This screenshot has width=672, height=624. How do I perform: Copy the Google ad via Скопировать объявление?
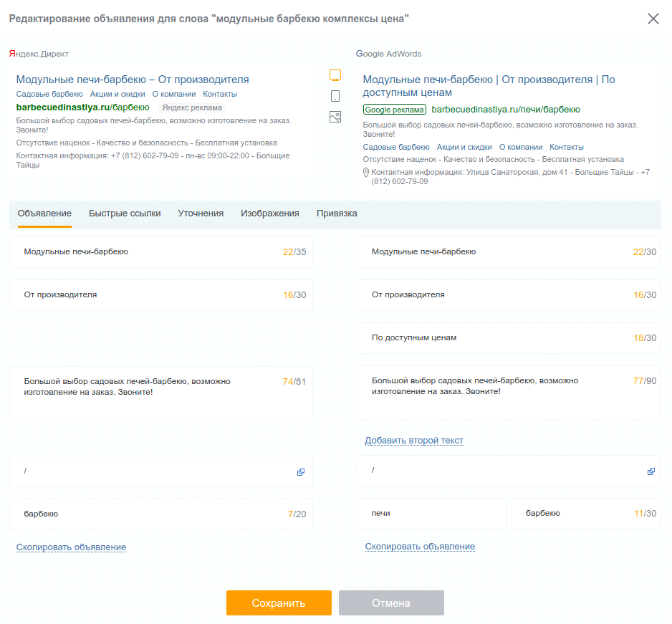(420, 547)
